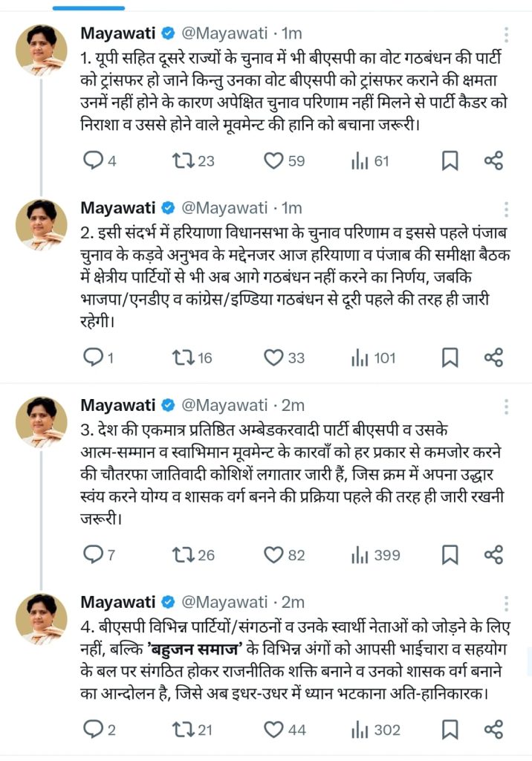Open more options on the second tweet
532x761 pixels.
(x=506, y=207)
